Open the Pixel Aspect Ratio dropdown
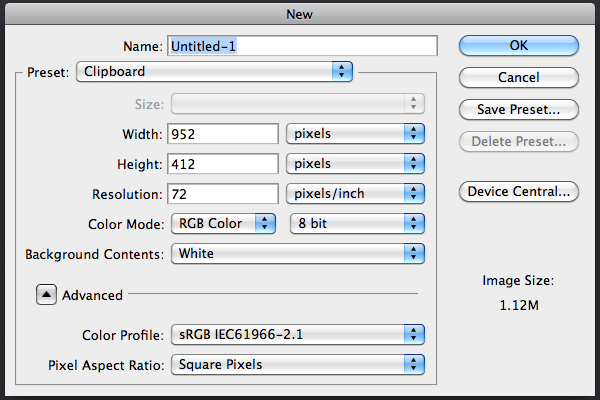Image resolution: width=600 pixels, height=400 pixels. [298, 364]
